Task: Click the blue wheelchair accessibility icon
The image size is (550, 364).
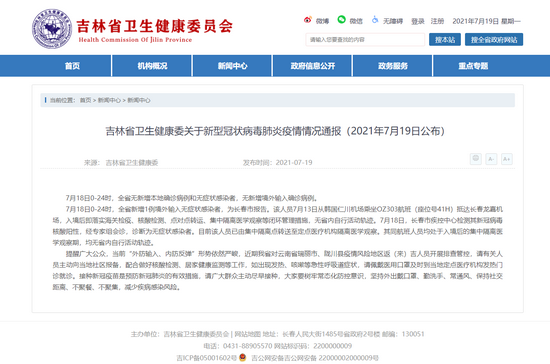Action: tap(375, 20)
